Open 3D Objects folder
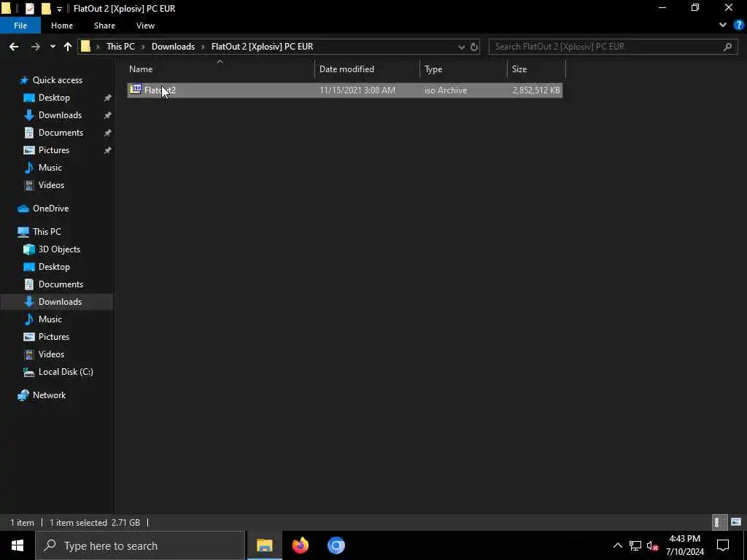Viewport: 747px width, 560px height. (x=59, y=249)
